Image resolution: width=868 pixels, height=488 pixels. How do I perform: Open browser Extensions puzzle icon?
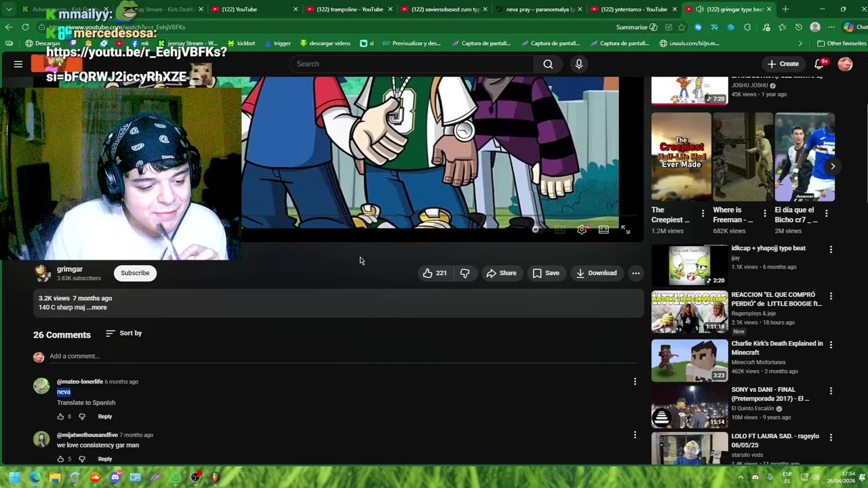(747, 27)
